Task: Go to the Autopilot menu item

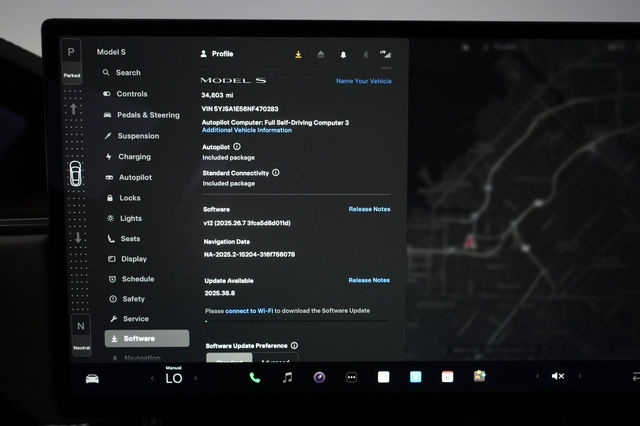Action: pyautogui.click(x=135, y=177)
